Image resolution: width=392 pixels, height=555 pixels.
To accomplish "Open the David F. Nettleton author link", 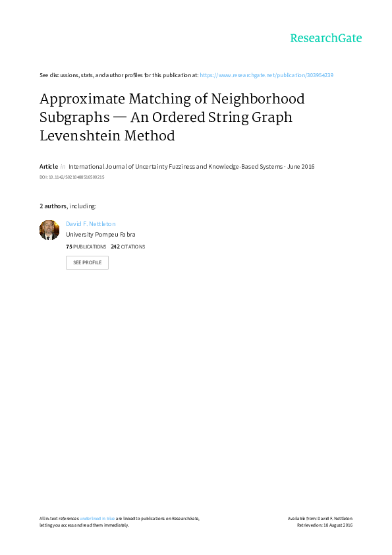I will tap(90, 223).
